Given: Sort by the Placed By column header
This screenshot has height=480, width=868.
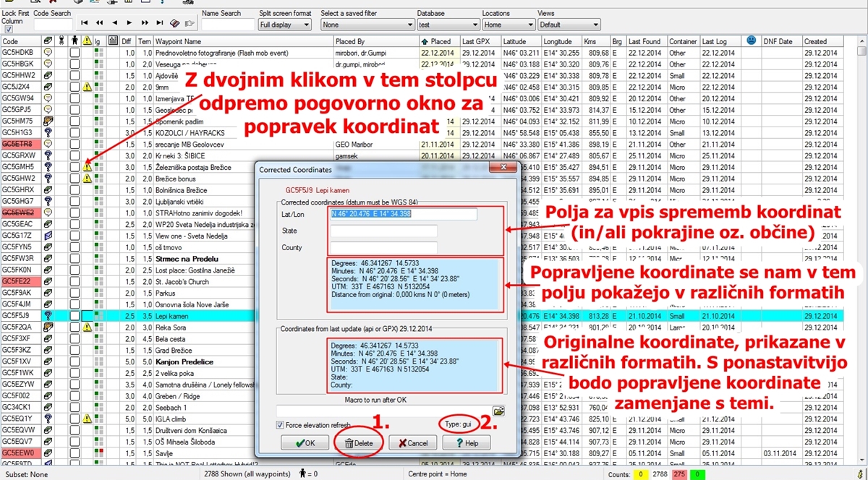Looking at the screenshot, I should point(371,42).
